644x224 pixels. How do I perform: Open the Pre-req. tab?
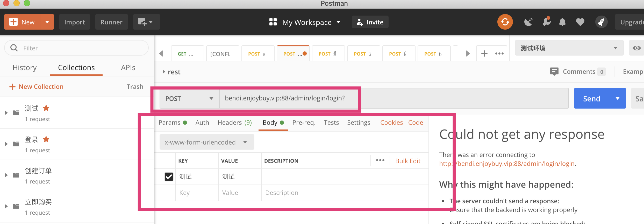[x=304, y=123]
